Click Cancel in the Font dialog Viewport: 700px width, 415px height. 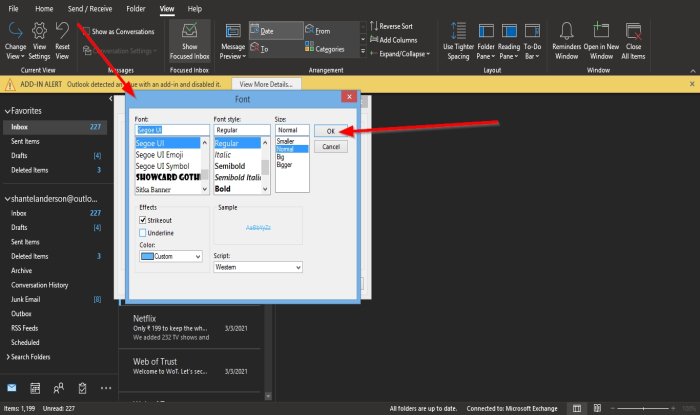[x=330, y=146]
